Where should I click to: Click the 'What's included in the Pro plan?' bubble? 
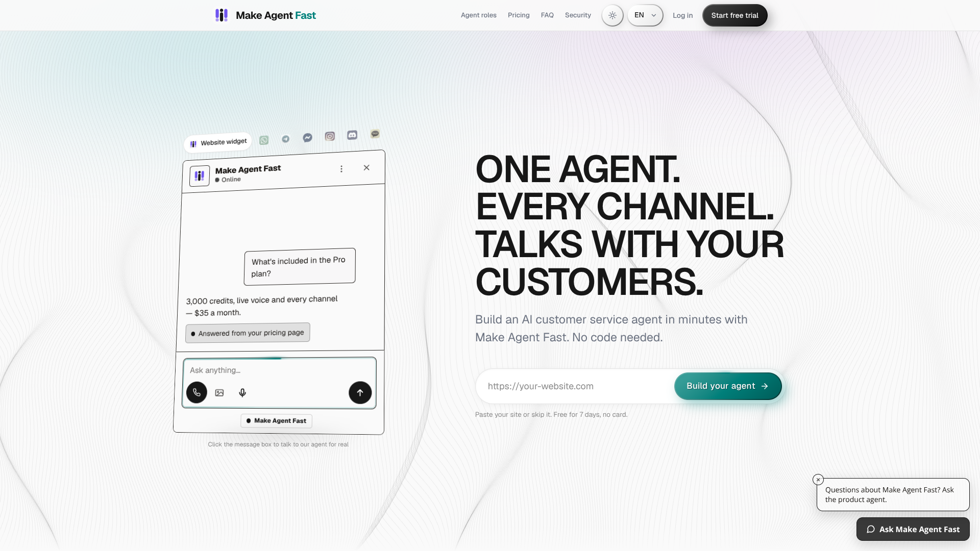[300, 266]
